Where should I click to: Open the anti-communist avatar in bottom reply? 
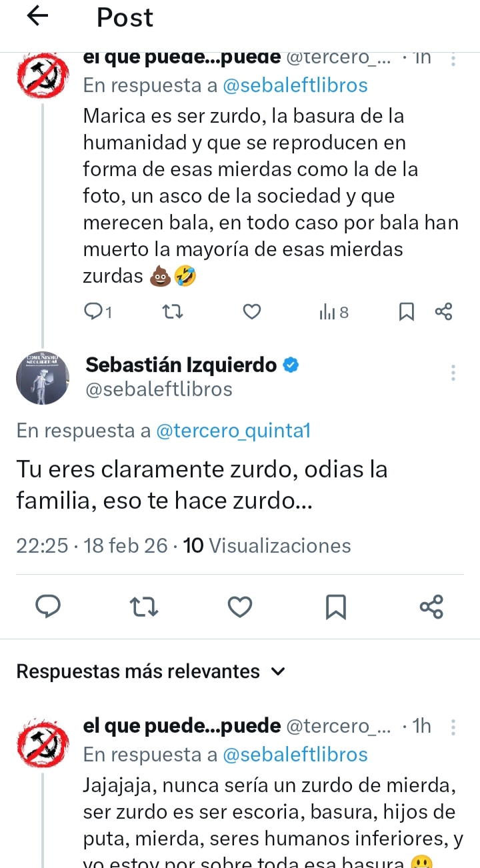point(43,739)
